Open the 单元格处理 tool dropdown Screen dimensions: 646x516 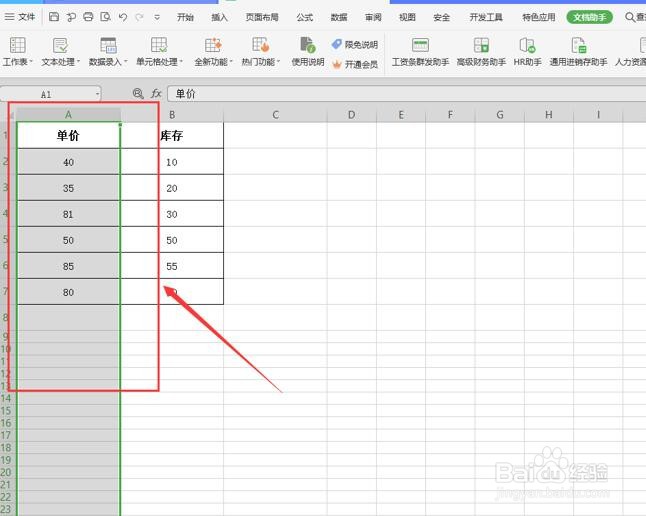click(x=159, y=52)
